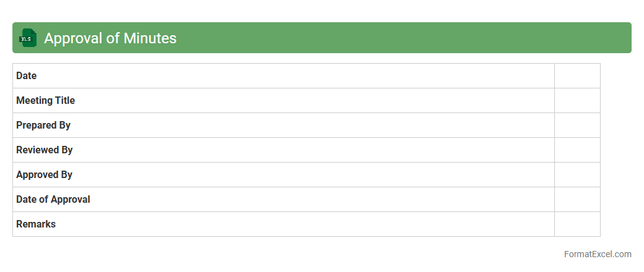Viewport: 644px width, 272px height.
Task: Click the empty value cell beside Meeting Title
Action: (x=577, y=100)
